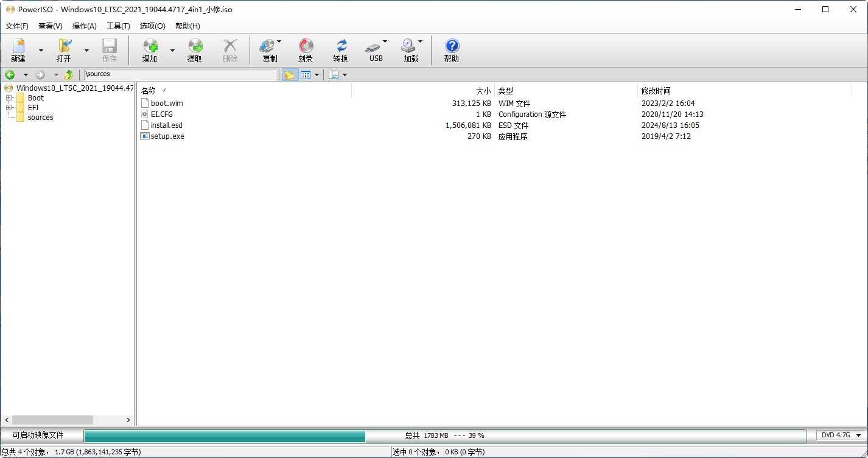
Task: Switch the layout panel view toggle
Action: 335,74
